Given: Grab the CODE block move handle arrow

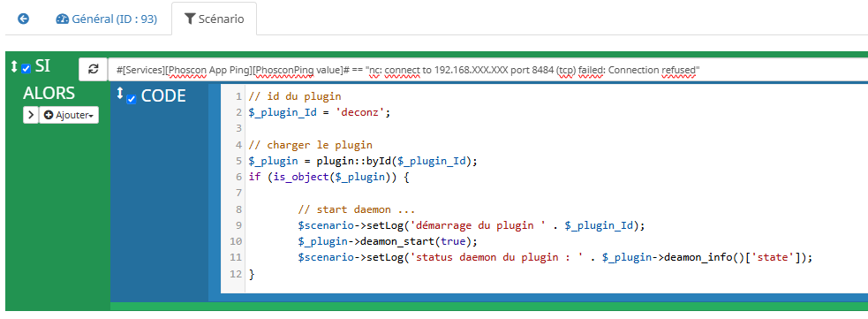Looking at the screenshot, I should coord(119,95).
